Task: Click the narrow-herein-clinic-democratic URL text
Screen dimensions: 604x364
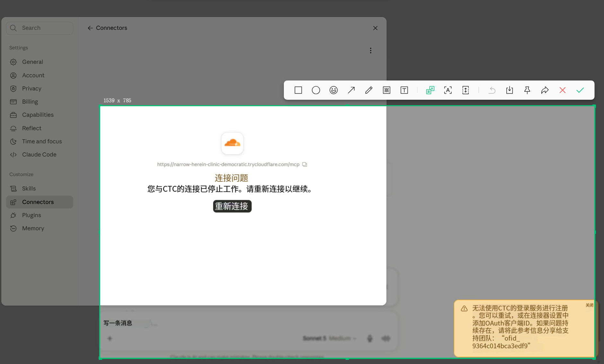Action: tap(228, 165)
